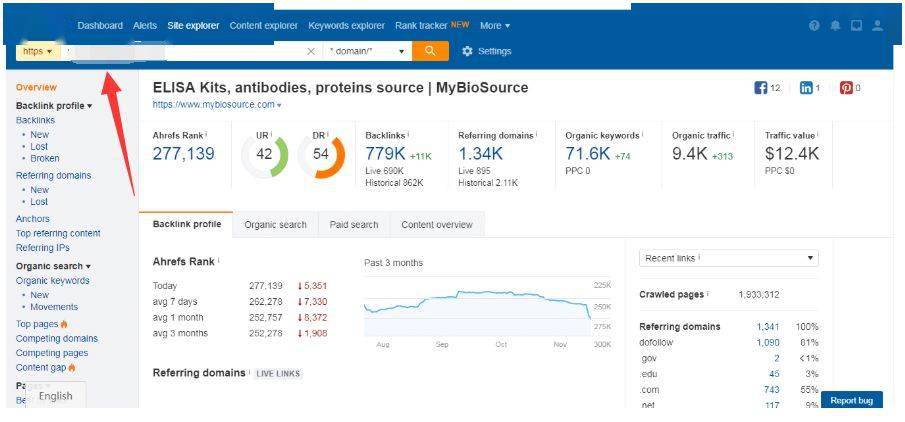This screenshot has width=905, height=422.
Task: Click the Traffic value $12.4K
Action: (x=791, y=154)
